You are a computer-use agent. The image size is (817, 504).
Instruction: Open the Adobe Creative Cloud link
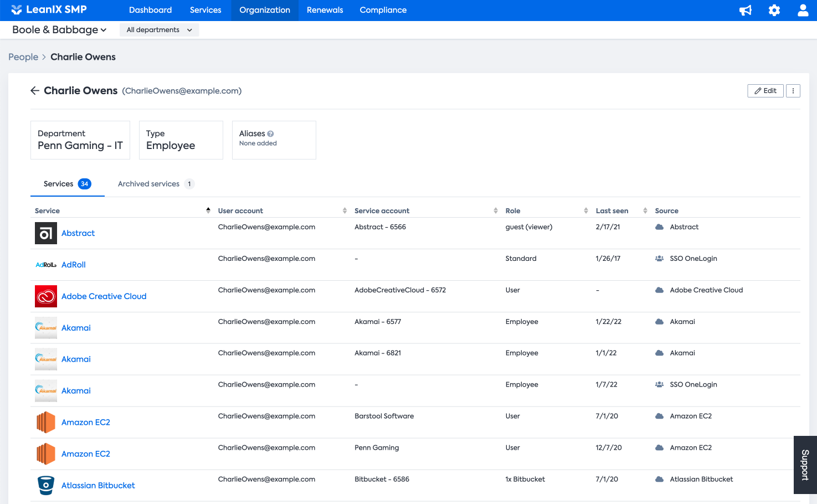point(104,296)
